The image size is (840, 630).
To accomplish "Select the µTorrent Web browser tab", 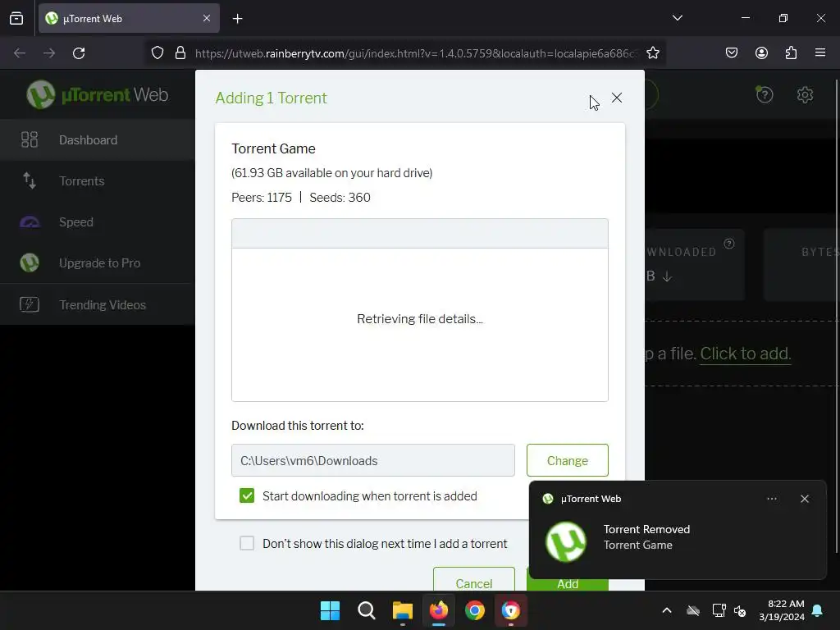I will (129, 19).
